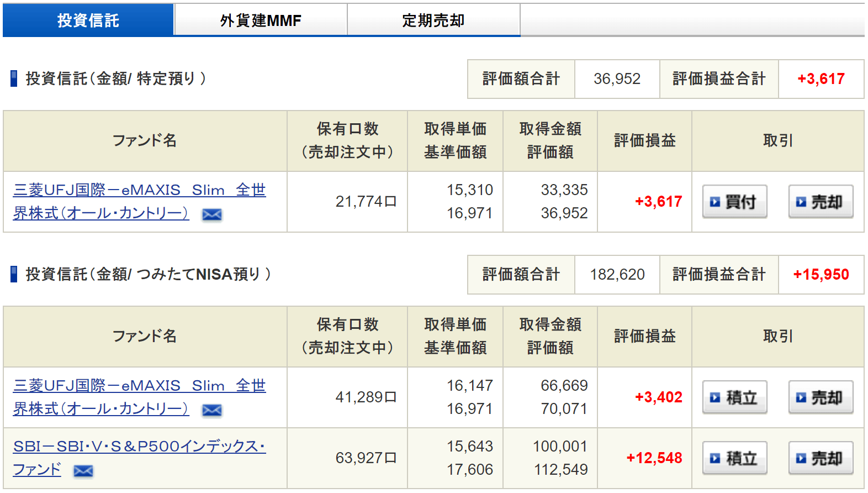Click 積立 for the つみたてNISA eMAXIS Slim fund

(x=734, y=397)
